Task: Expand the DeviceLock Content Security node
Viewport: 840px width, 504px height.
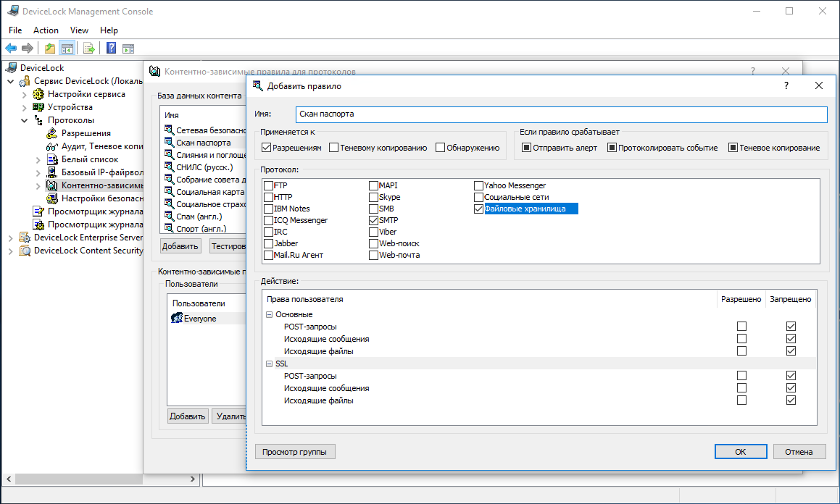Action: pos(11,251)
